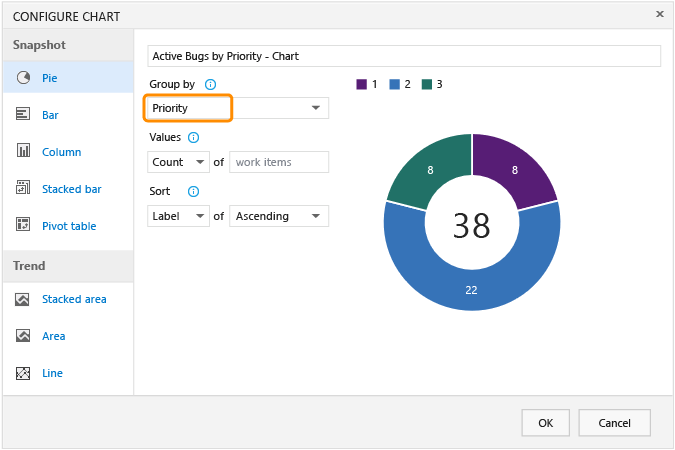Click the Snapshot section heading

tap(39, 45)
